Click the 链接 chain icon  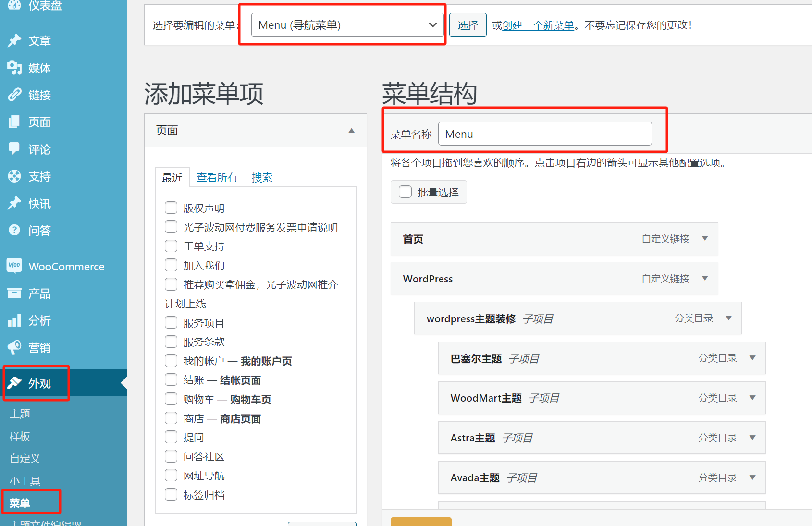[14, 95]
